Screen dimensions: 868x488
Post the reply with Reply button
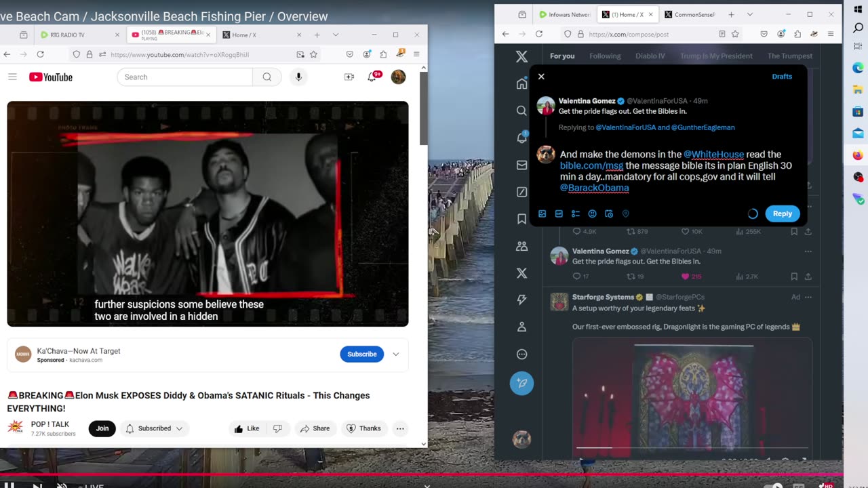pos(783,213)
